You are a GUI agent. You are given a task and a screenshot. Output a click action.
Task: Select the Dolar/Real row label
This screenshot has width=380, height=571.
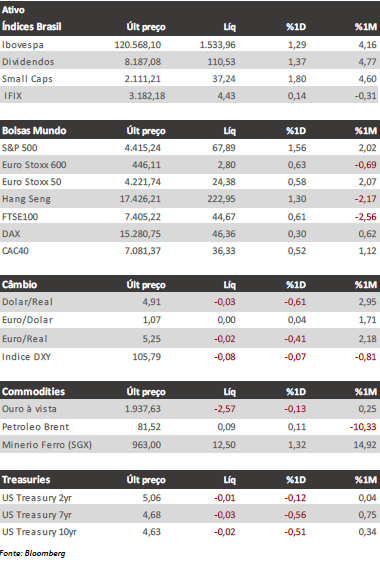point(27,302)
